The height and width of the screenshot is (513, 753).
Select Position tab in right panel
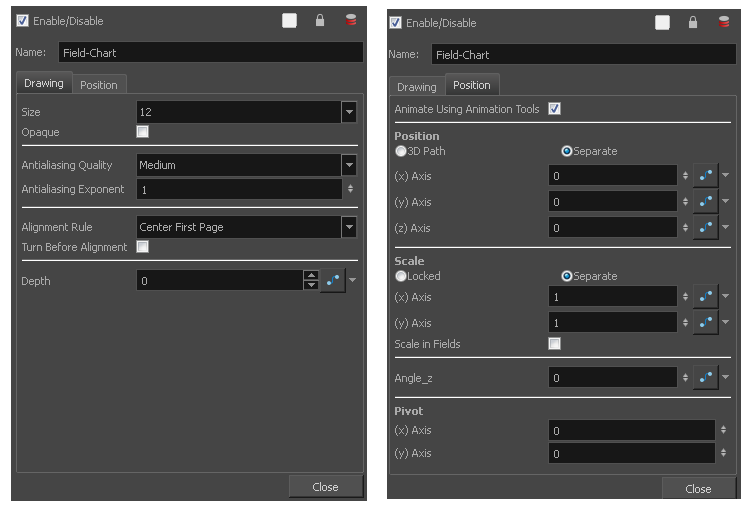(x=472, y=85)
